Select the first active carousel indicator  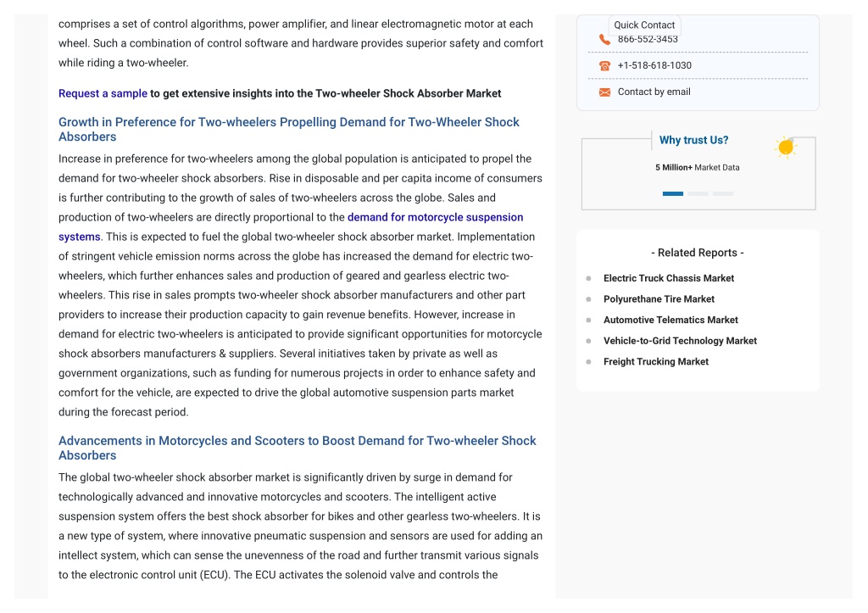pyautogui.click(x=672, y=194)
